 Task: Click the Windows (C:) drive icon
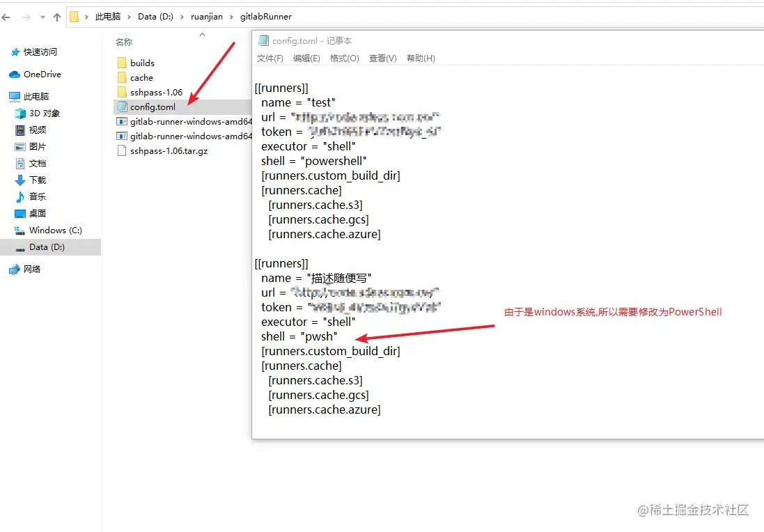(x=20, y=230)
